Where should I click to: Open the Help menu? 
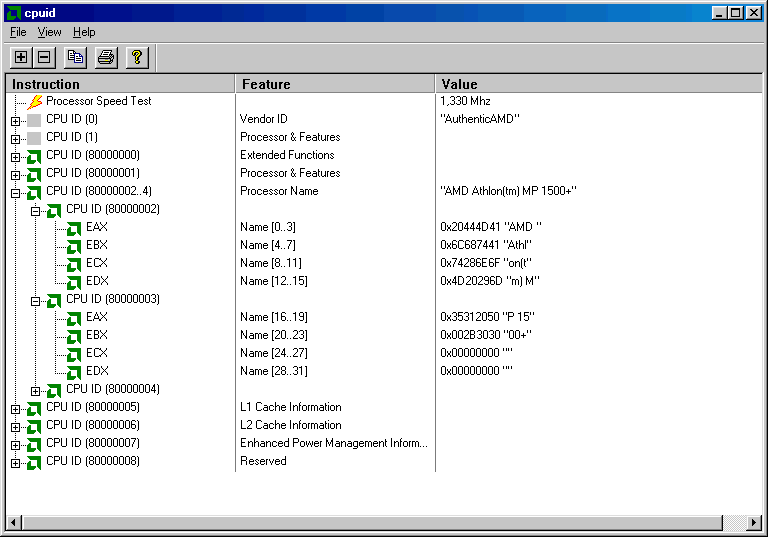(84, 32)
